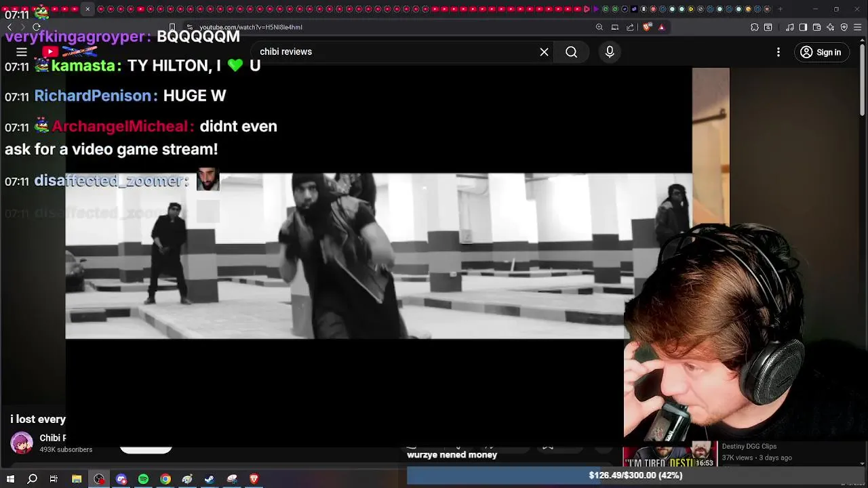Open browser extensions puzzle icon

[x=755, y=27]
